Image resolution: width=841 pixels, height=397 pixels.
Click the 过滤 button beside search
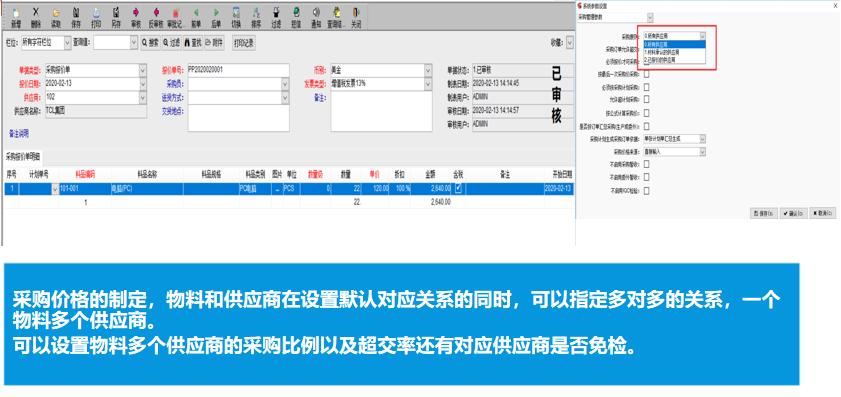pos(172,43)
